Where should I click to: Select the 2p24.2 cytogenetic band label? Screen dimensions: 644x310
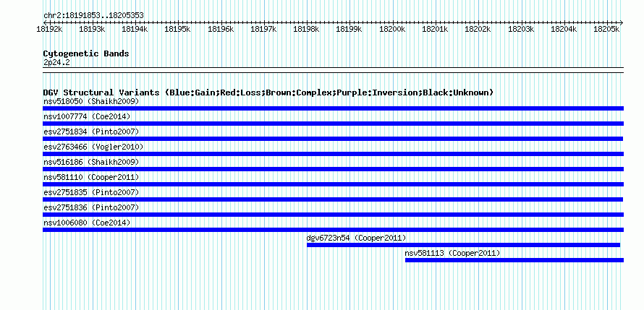click(x=56, y=62)
